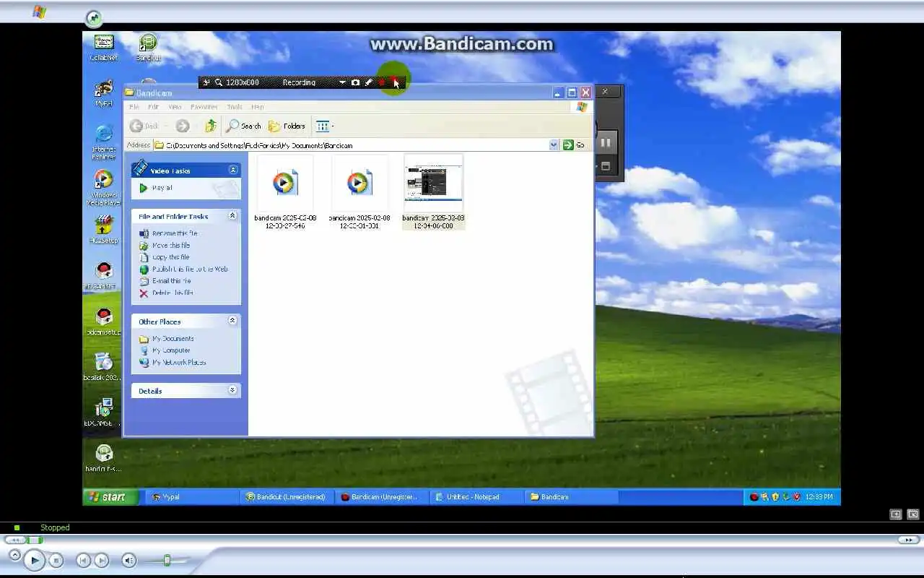Image resolution: width=924 pixels, height=578 pixels.
Task: Open the address bar dropdown arrow
Action: pyautogui.click(x=554, y=145)
